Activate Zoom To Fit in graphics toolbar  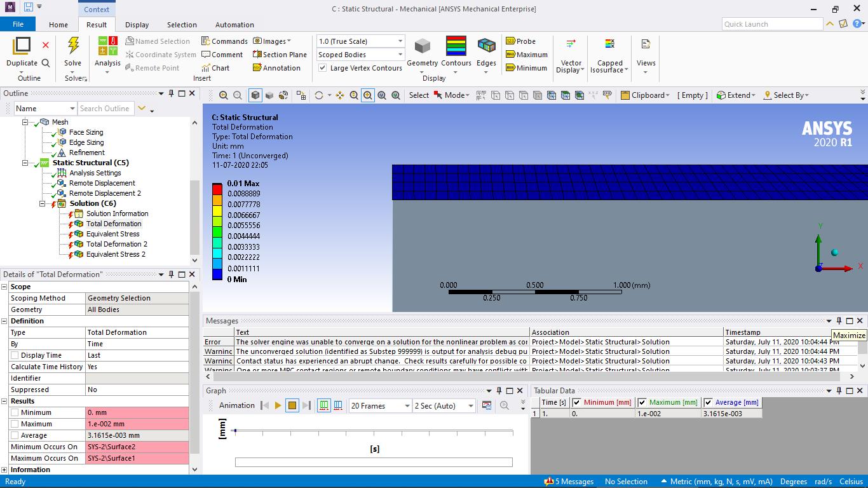[x=382, y=95]
